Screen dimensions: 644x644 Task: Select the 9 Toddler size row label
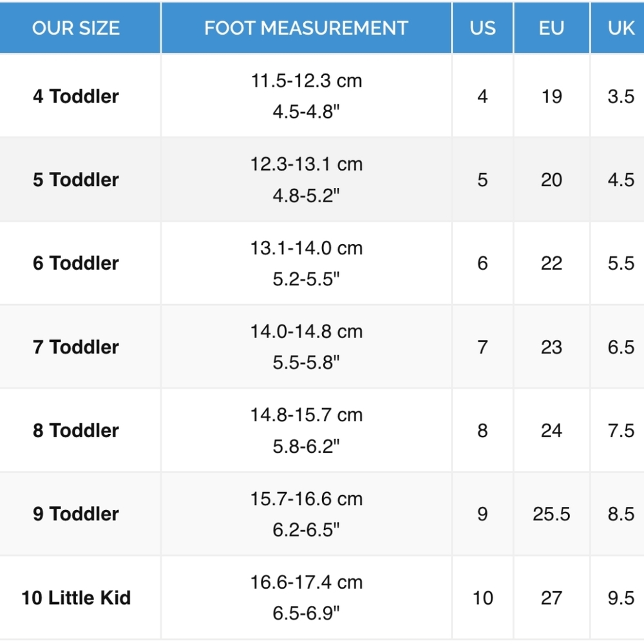(76, 514)
